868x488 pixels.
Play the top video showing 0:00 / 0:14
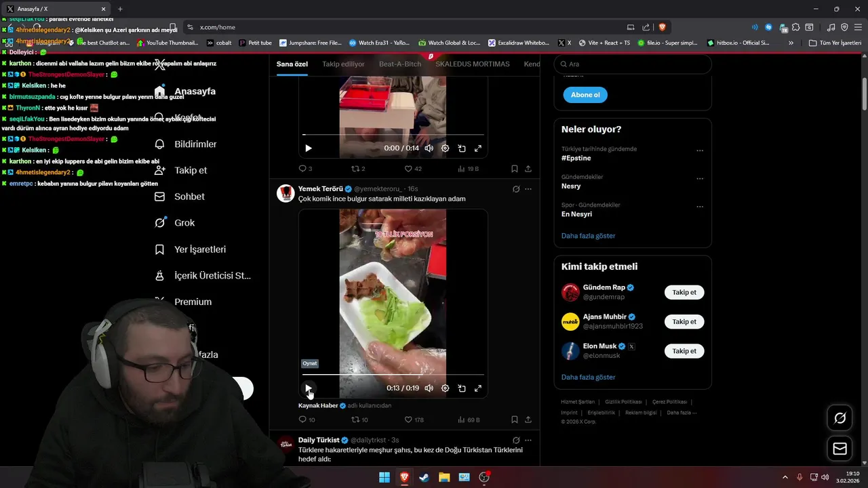pos(309,148)
